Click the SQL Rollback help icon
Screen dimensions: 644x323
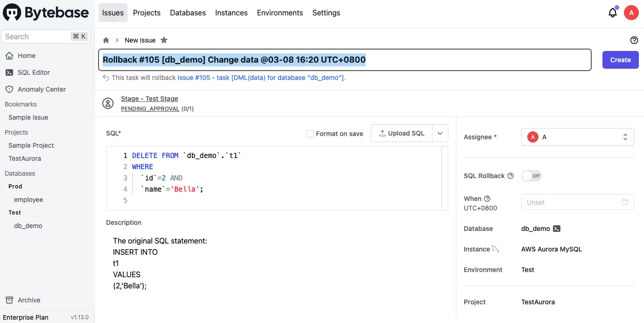[x=510, y=176]
